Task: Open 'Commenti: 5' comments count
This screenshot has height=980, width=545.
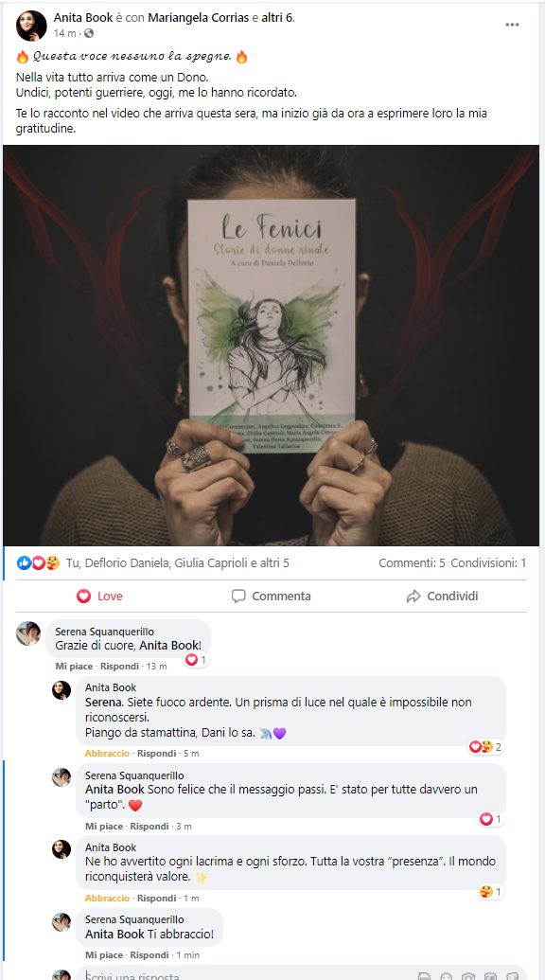Action: (412, 563)
